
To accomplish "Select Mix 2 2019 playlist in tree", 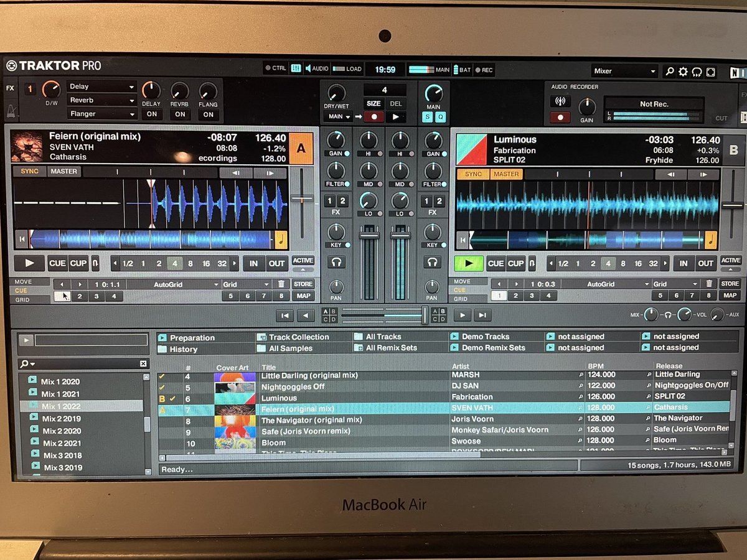I will (x=62, y=418).
